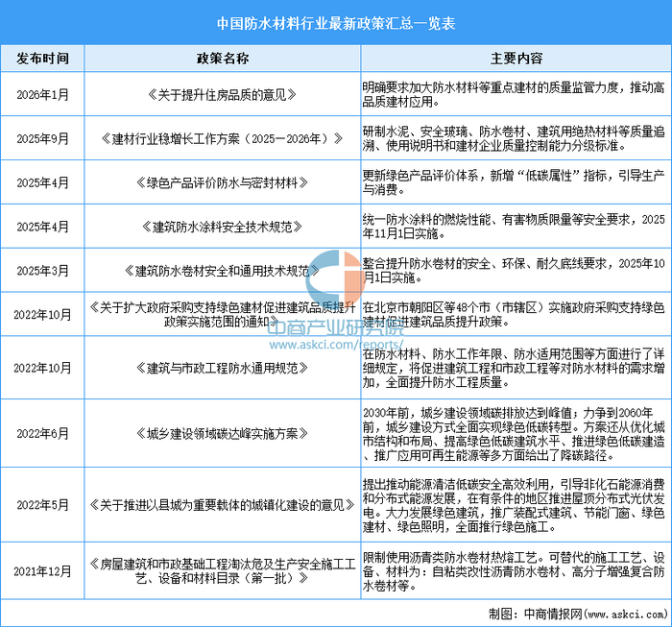Screen dimensions: 672x627
Task: Click policy 《绿色产品评价防水与密封材料》
Action: pyautogui.click(x=223, y=182)
